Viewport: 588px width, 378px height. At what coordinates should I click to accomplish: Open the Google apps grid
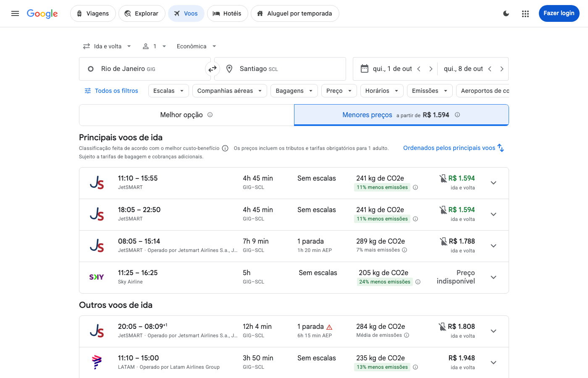[525, 13]
